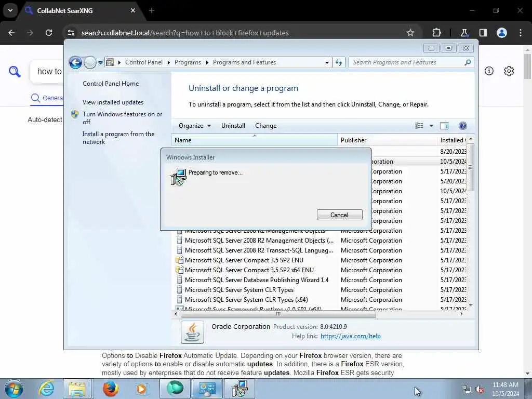
Task: Open View installed updates link
Action: [113, 102]
